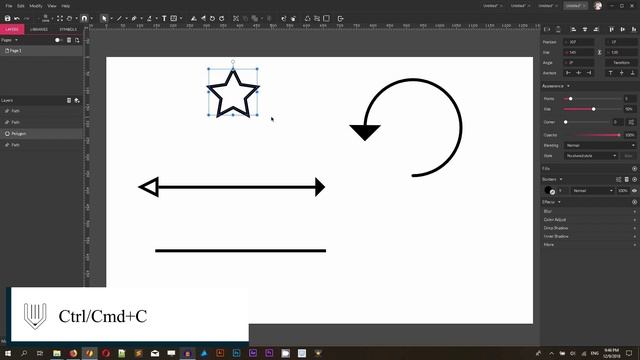Add the Inner Shadow effect
This screenshot has height=360, width=640.
pos(590,236)
